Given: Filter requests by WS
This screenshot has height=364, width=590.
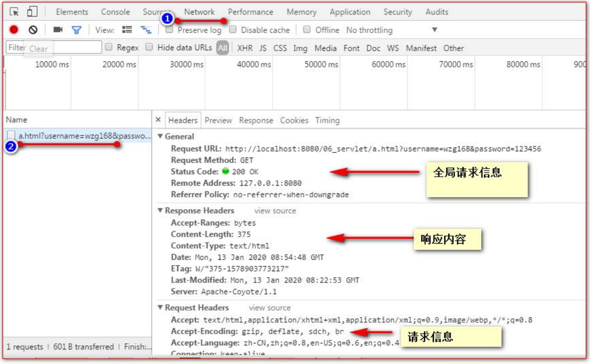Looking at the screenshot, I should pos(393,48).
